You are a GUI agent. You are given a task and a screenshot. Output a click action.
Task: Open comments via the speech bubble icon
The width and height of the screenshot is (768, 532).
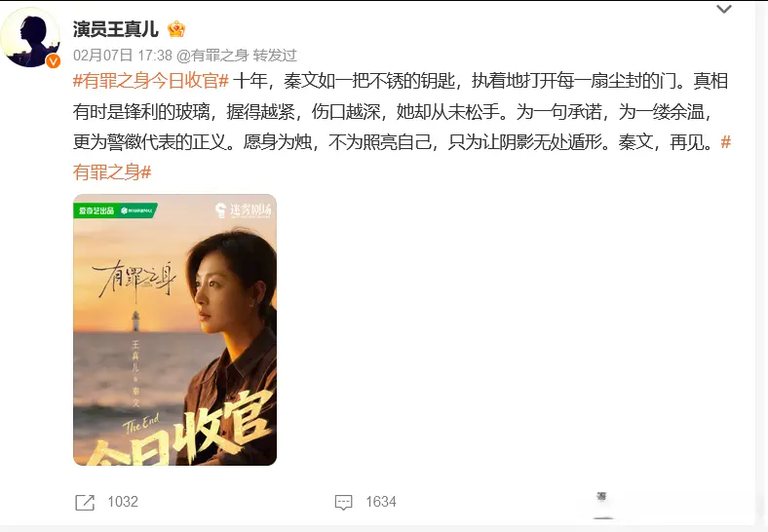(343, 502)
